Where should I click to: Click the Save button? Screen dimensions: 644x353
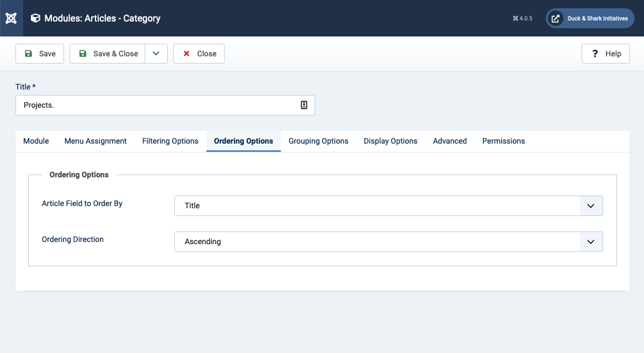coord(40,54)
